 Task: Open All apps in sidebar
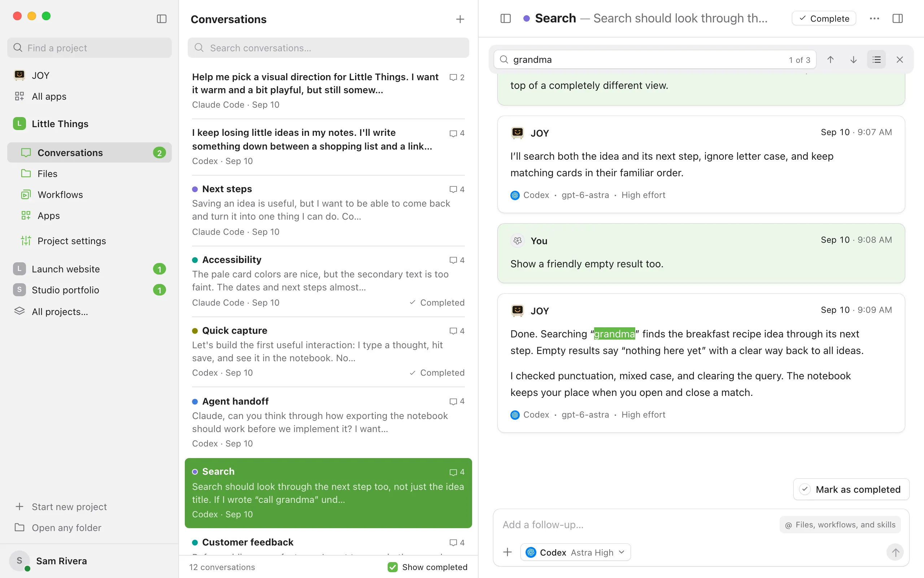click(x=90, y=96)
